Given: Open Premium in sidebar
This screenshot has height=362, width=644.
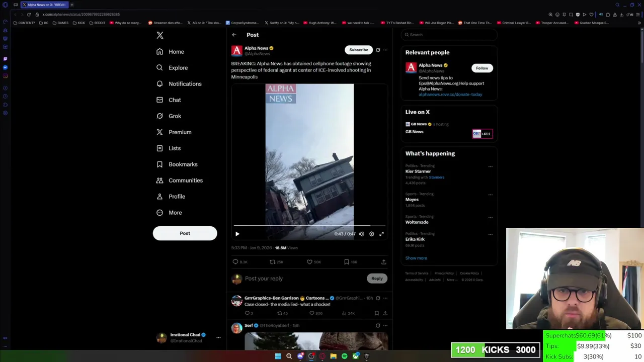Looking at the screenshot, I should click(x=174, y=132).
